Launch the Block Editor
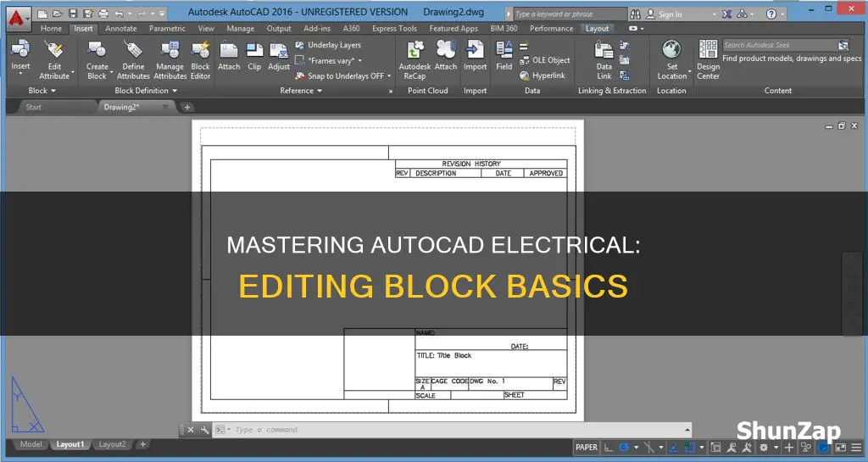Viewport: 868px width, 462px height. coord(200,59)
